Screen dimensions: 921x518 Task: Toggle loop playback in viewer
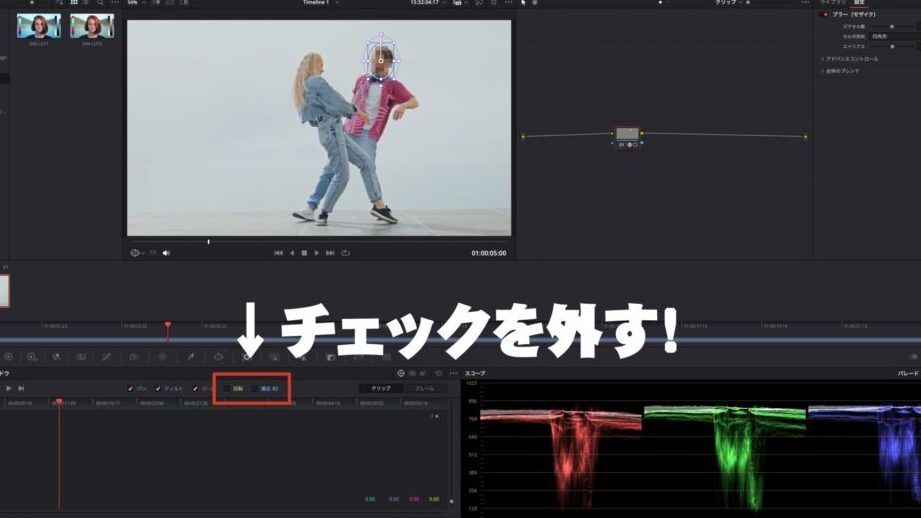pos(345,253)
